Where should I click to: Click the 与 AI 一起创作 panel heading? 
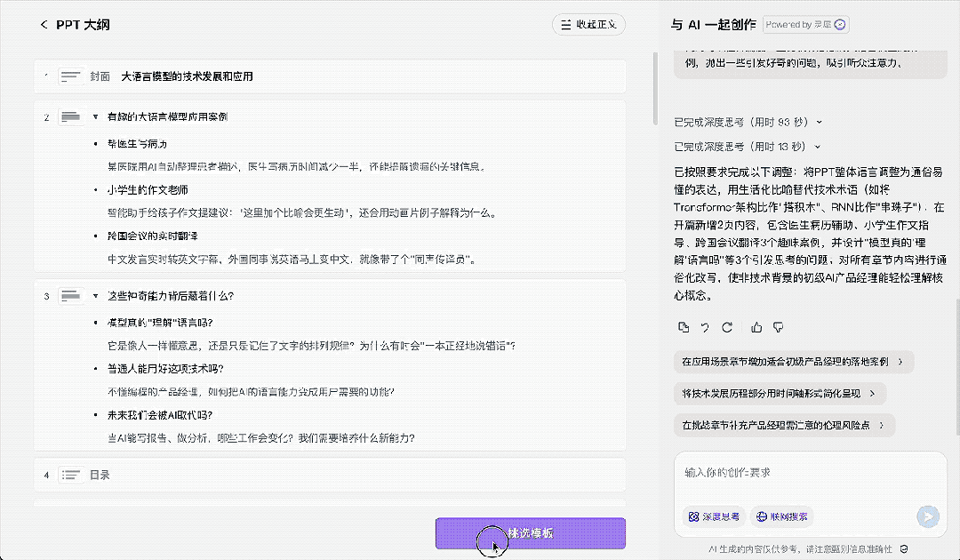point(713,25)
